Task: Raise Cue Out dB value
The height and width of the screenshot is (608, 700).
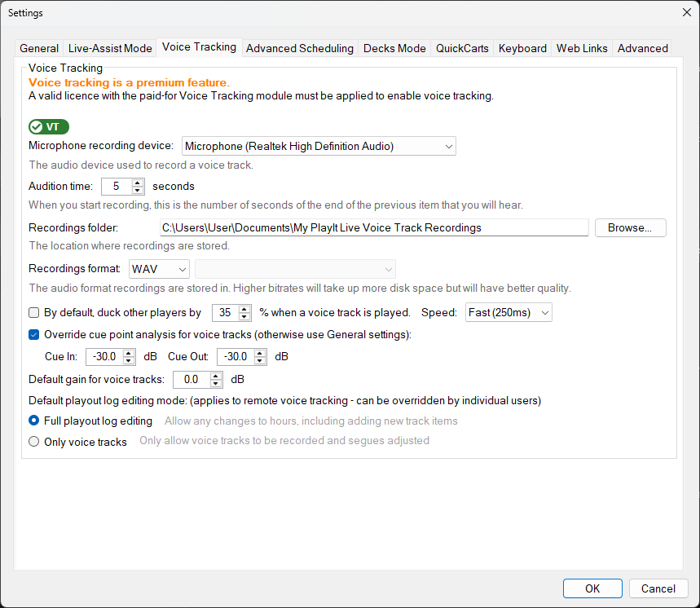Action: (260, 353)
